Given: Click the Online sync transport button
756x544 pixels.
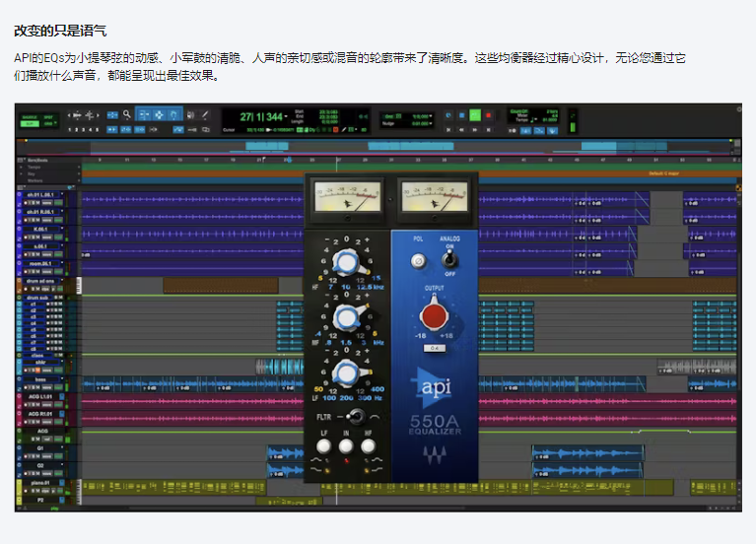Looking at the screenshot, I should coord(447,115).
